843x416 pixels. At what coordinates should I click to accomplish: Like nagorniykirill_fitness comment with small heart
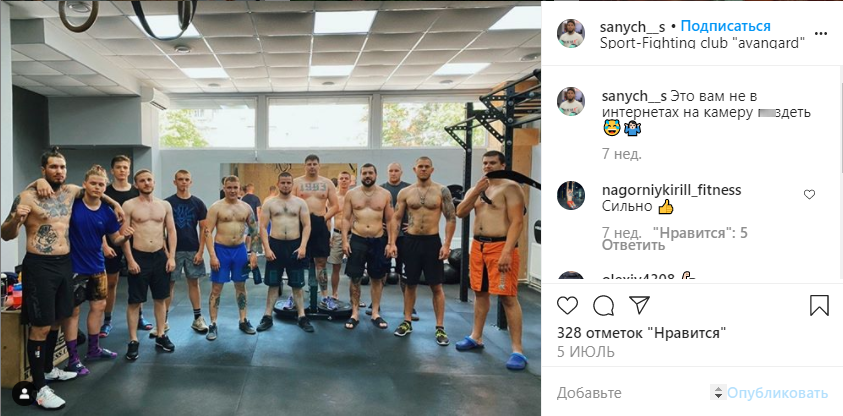click(x=809, y=195)
